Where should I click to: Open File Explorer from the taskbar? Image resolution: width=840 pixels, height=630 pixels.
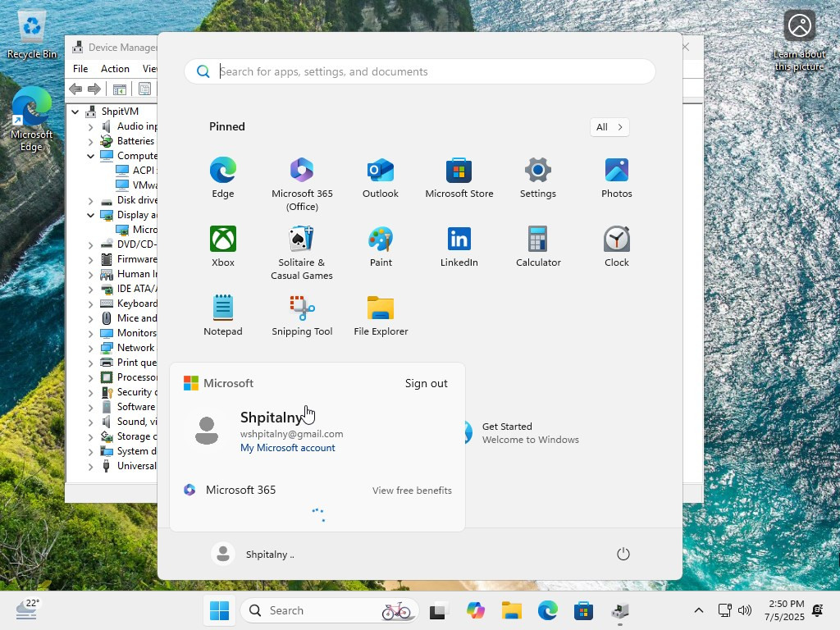[x=512, y=610]
